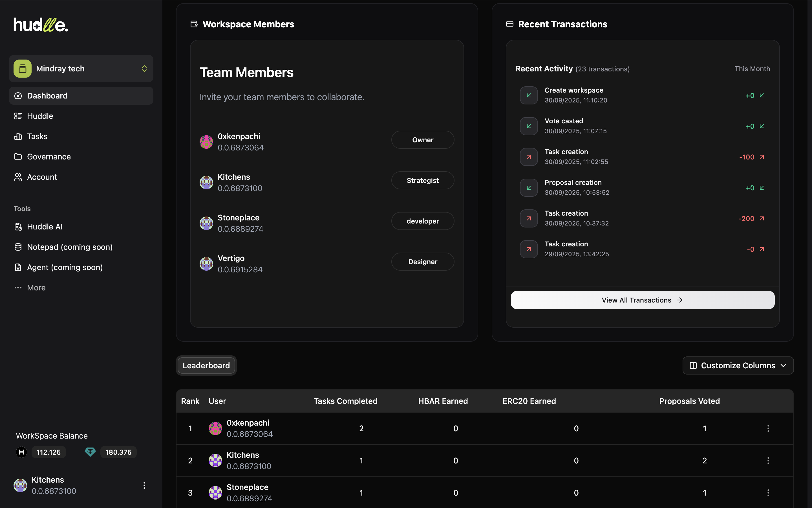Click the This Month label
Viewport: 812px width, 508px height.
coord(752,69)
